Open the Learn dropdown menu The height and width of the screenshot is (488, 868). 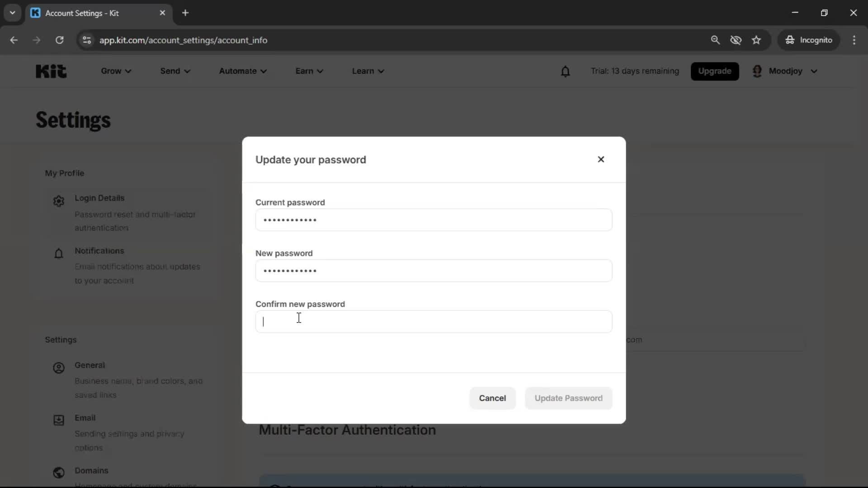tap(368, 71)
